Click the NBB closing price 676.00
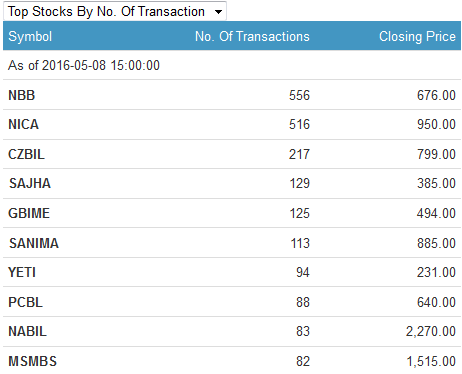This screenshot has width=462, height=374. click(x=436, y=95)
